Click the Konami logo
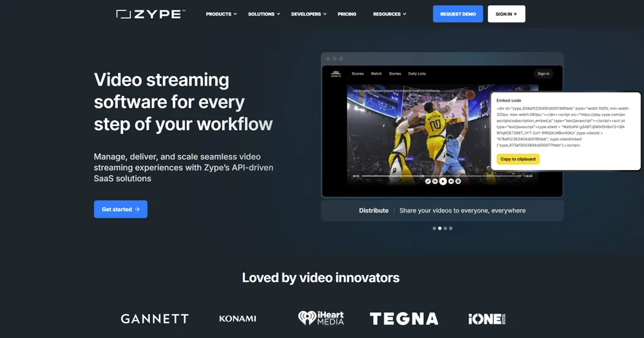This screenshot has width=644, height=338. click(238, 319)
